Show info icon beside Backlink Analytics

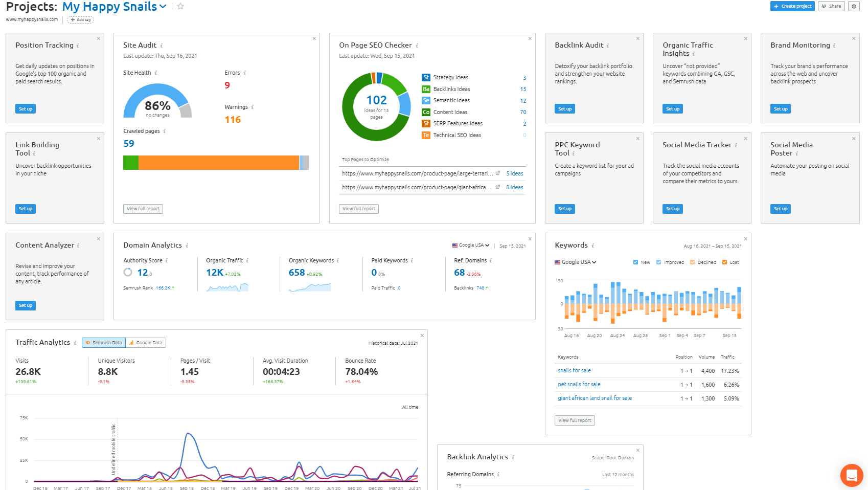pyautogui.click(x=513, y=457)
